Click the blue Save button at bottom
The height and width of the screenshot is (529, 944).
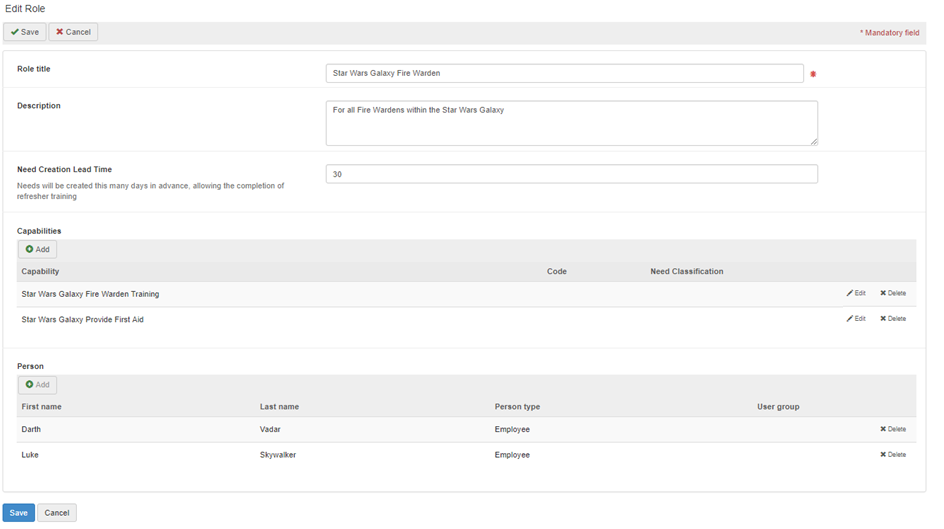coord(19,513)
